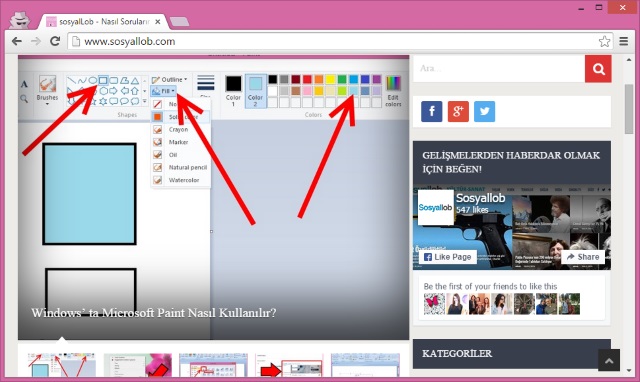The width and height of the screenshot is (640, 382).
Task: Click the '547 likes' text
Action: pyautogui.click(x=472, y=210)
